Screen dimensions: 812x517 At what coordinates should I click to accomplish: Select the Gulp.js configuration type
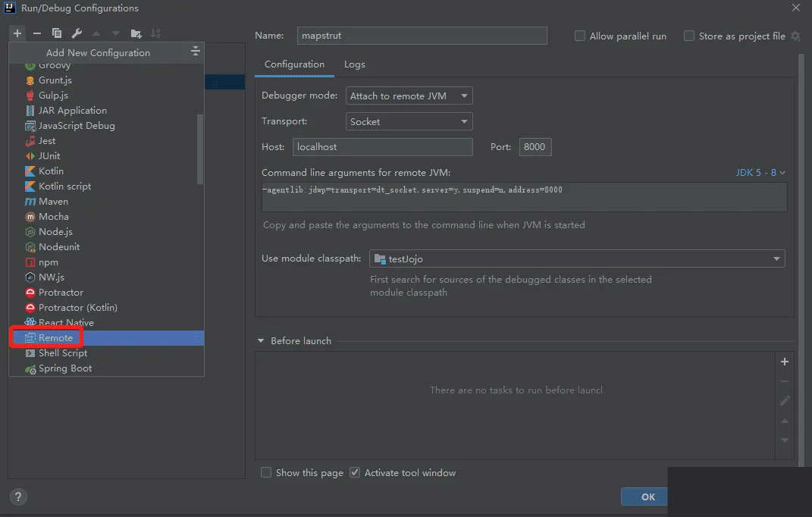click(x=106, y=96)
